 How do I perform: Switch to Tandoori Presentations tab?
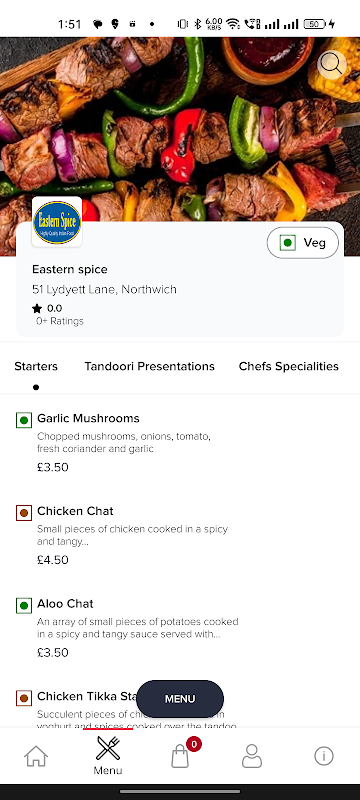click(149, 366)
